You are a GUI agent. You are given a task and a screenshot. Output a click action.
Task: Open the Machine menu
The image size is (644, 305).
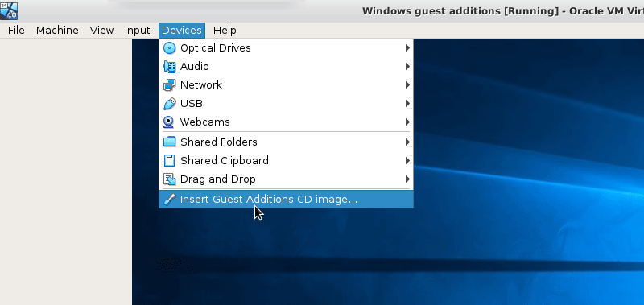pos(57,31)
